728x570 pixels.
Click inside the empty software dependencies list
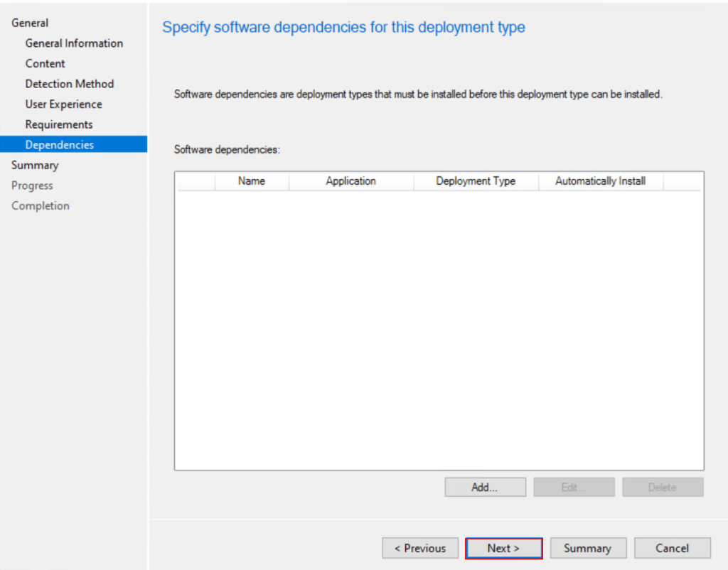coord(439,327)
